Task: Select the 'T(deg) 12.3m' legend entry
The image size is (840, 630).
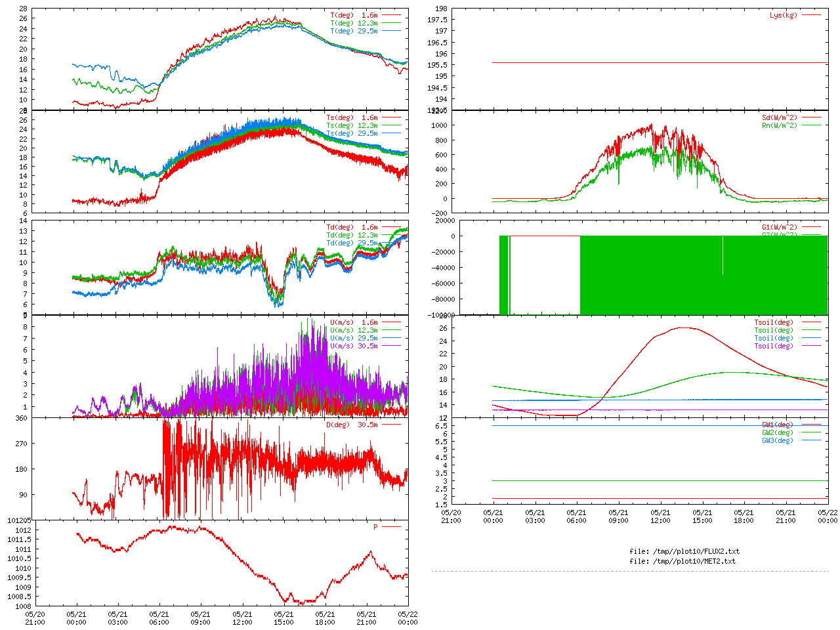Action: coord(354,23)
